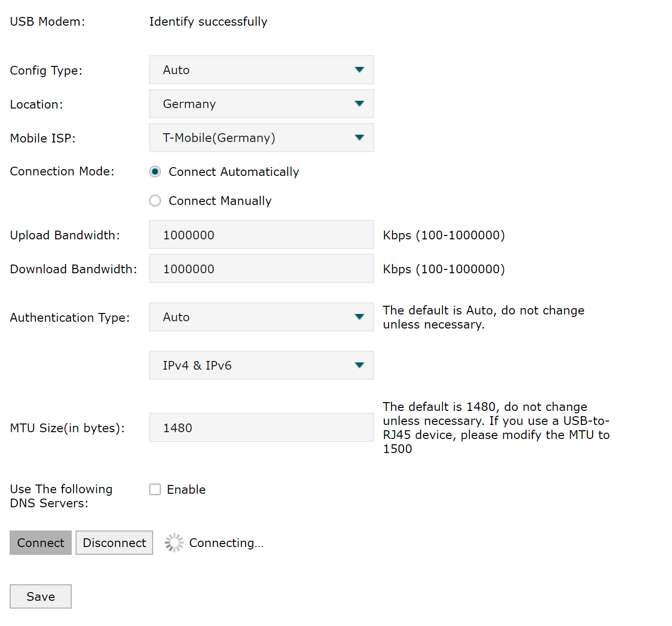
Task: Enable custom DNS servers checkbox
Action: point(155,489)
